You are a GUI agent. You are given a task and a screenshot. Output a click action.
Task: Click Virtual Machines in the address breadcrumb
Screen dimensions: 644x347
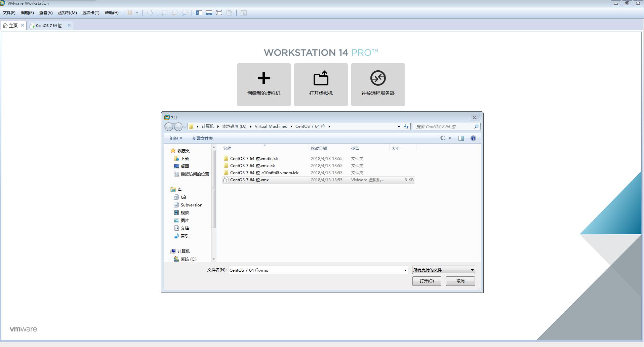[271, 126]
